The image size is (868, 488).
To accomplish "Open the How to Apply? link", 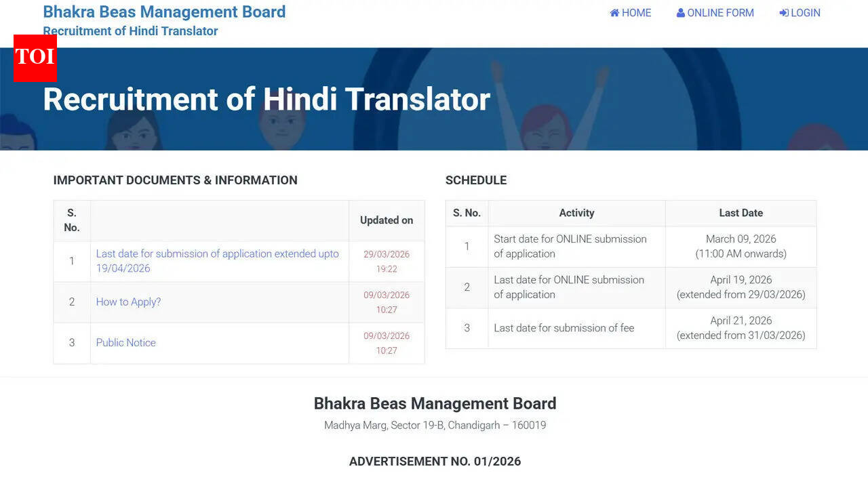I will coord(128,302).
